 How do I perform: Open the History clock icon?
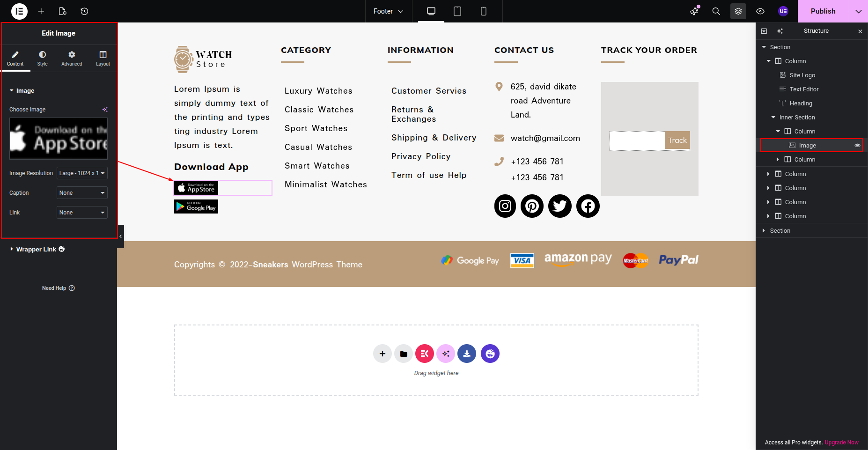84,11
